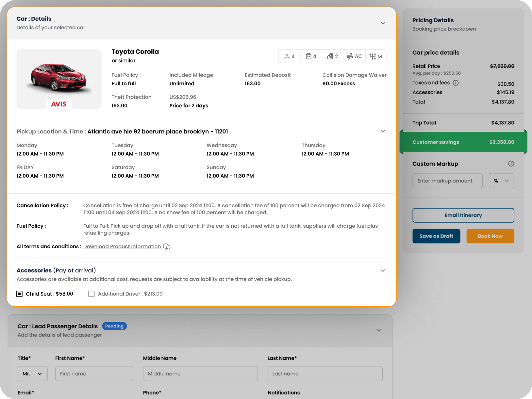The height and width of the screenshot is (399, 532).
Task: Click the Email Itinerary button
Action: coord(463,215)
